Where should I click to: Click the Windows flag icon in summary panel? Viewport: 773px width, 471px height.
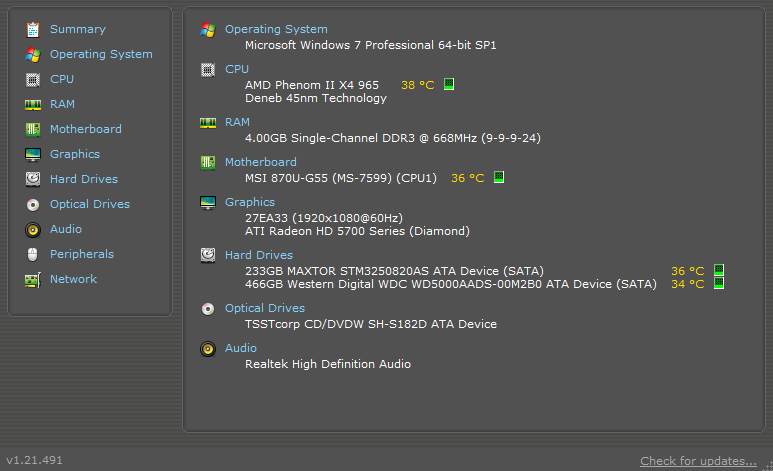(208, 30)
